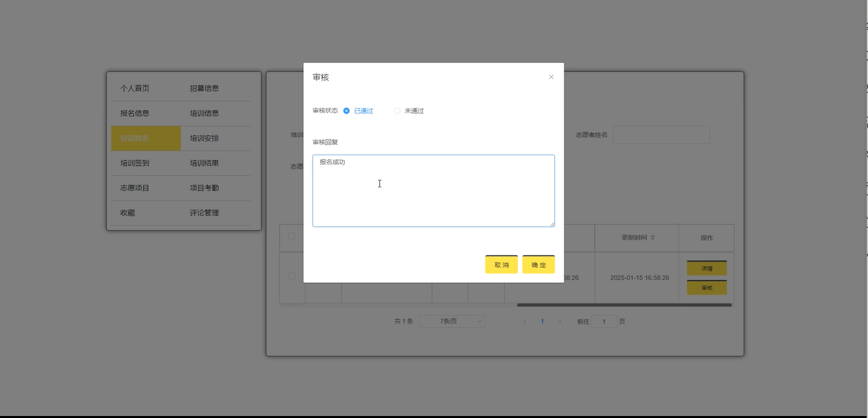868x418 pixels.
Task: Open 报名信息 menu item
Action: click(x=135, y=113)
